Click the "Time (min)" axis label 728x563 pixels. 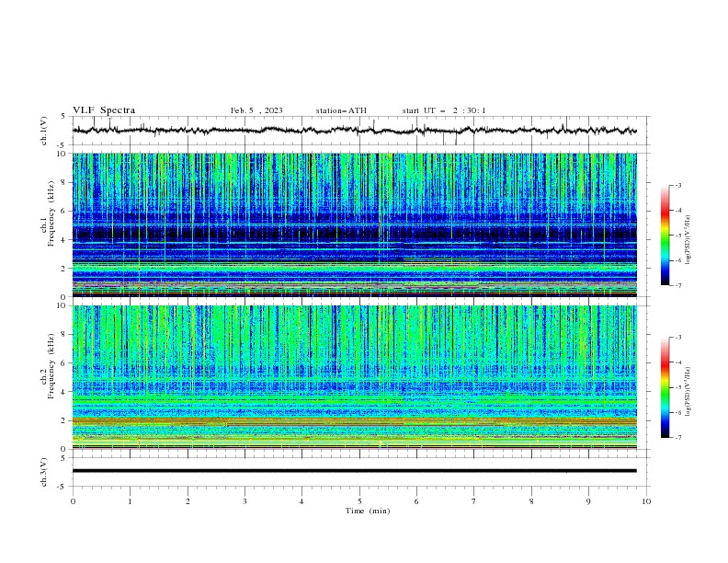[368, 511]
